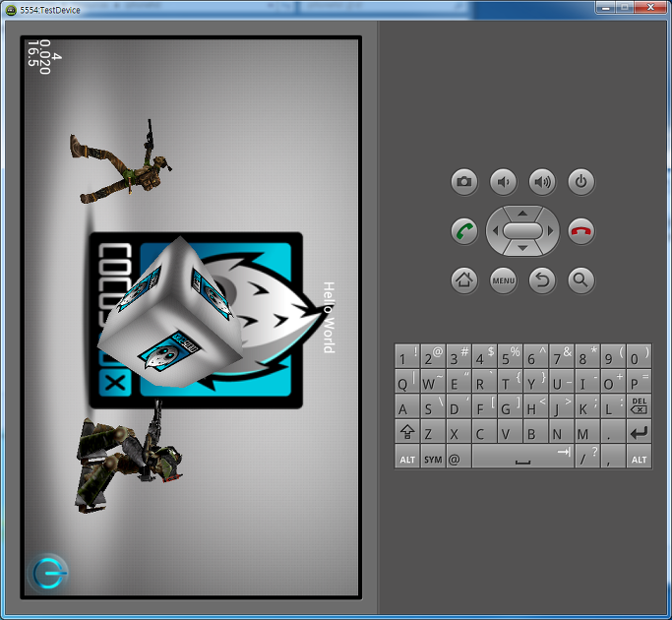Image resolution: width=672 pixels, height=620 pixels.
Task: Click the space bar key
Action: pos(522,457)
